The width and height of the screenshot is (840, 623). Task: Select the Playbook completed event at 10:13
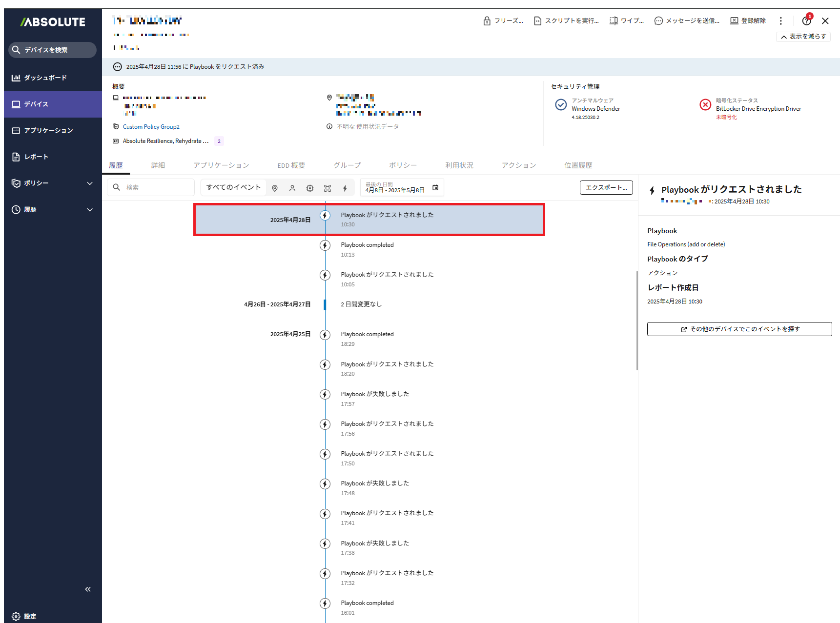pos(367,249)
